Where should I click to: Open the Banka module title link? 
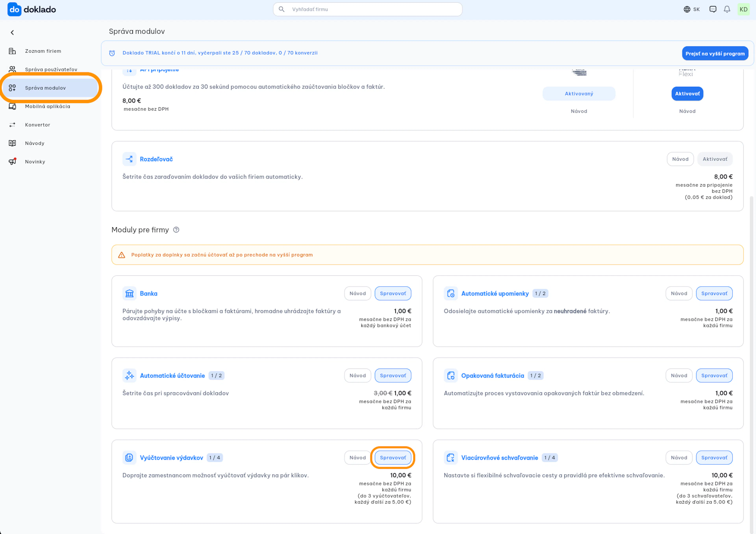point(148,293)
